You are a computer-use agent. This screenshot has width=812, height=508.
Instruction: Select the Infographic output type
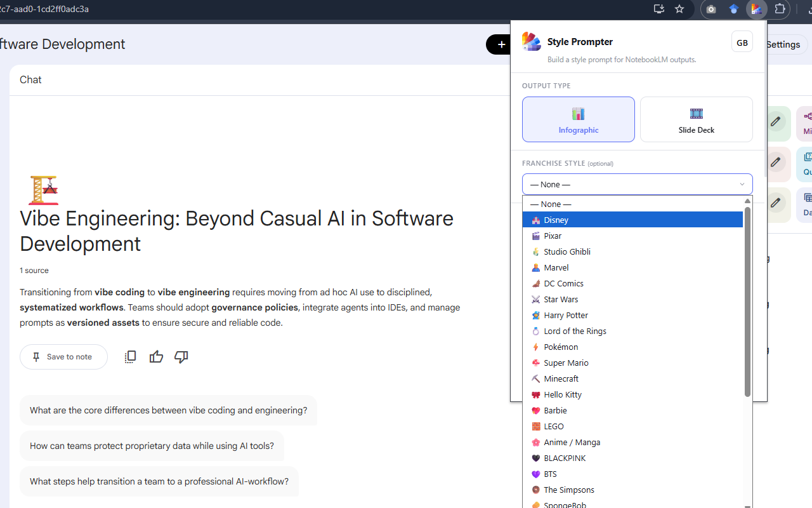click(x=578, y=119)
